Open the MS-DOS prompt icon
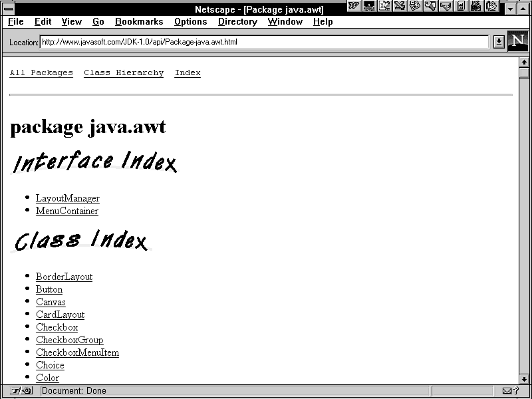 476,6
